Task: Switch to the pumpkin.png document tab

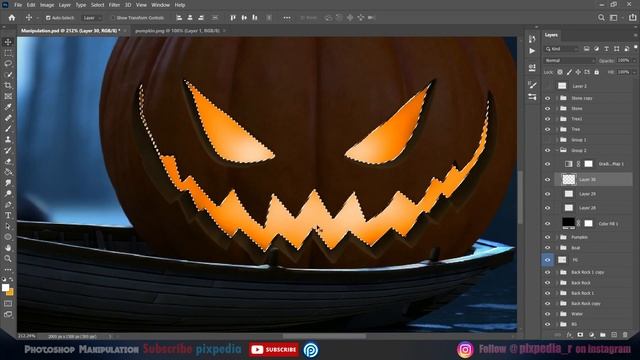Action: coord(177,31)
